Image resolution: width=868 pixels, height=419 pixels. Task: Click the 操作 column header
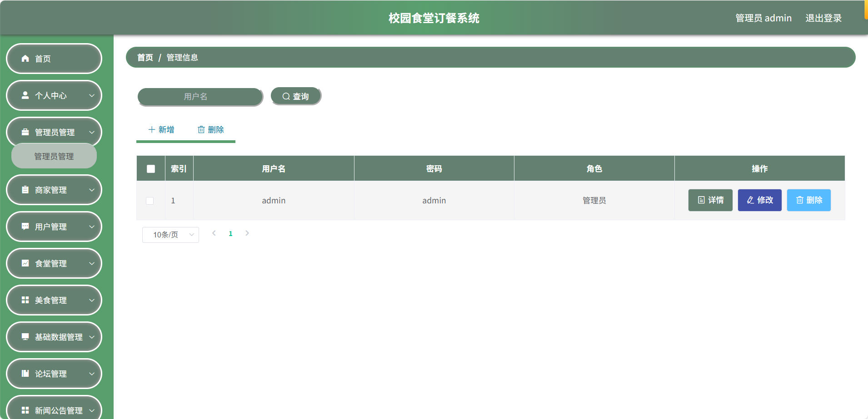pyautogui.click(x=760, y=169)
